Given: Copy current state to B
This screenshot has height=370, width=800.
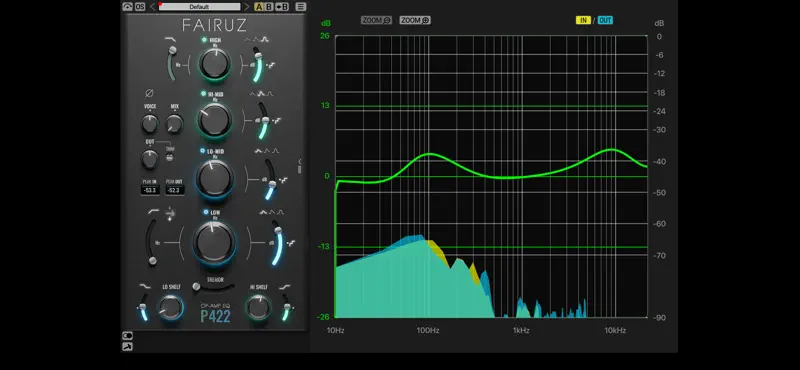Looking at the screenshot, I should (x=282, y=7).
